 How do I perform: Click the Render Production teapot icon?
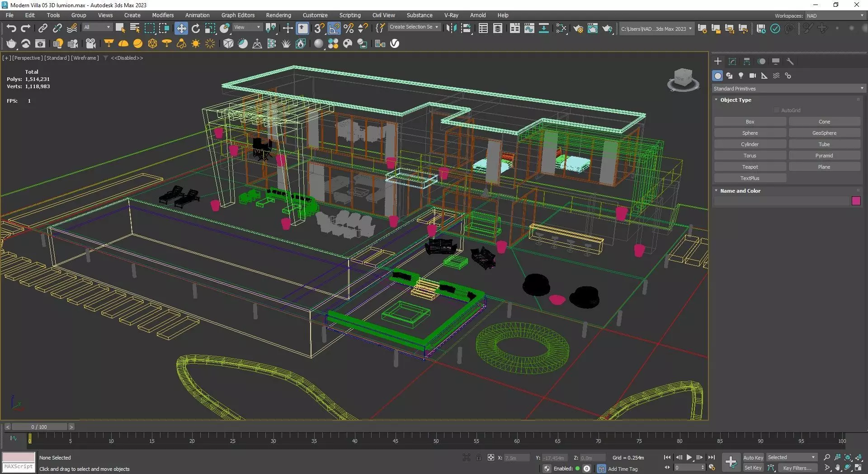point(607,28)
